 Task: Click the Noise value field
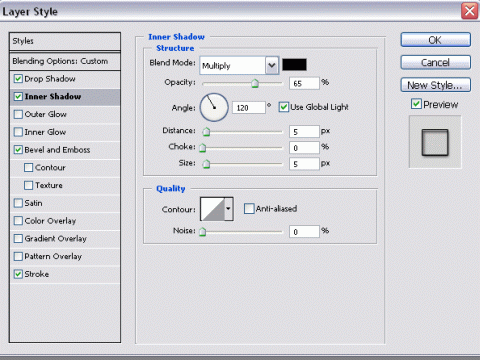click(x=304, y=232)
